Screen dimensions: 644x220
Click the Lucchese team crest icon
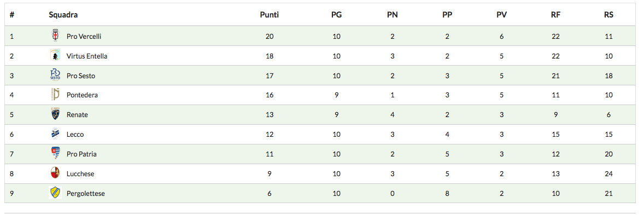click(x=55, y=173)
